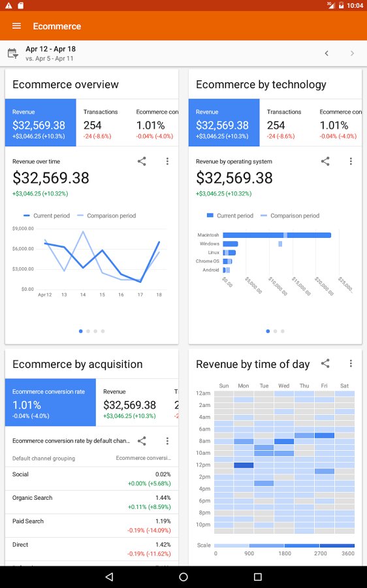367x588 pixels.
Task: Open Revenue over time overflow menu
Action: pyautogui.click(x=167, y=161)
